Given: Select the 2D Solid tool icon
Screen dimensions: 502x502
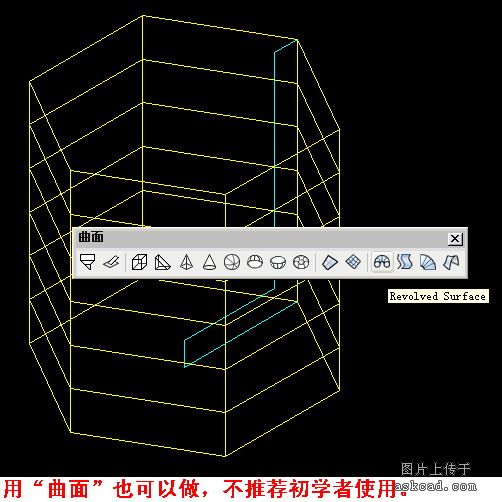Looking at the screenshot, I should [88, 262].
